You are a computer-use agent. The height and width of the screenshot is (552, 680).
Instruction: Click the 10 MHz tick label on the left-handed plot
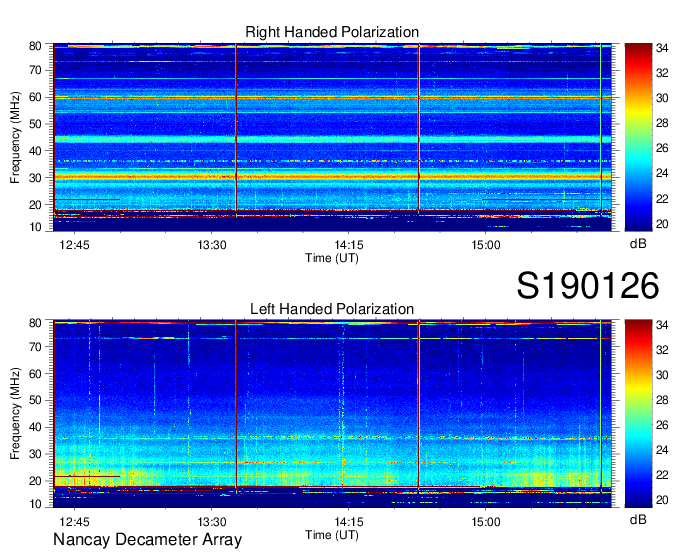pyautogui.click(x=35, y=504)
